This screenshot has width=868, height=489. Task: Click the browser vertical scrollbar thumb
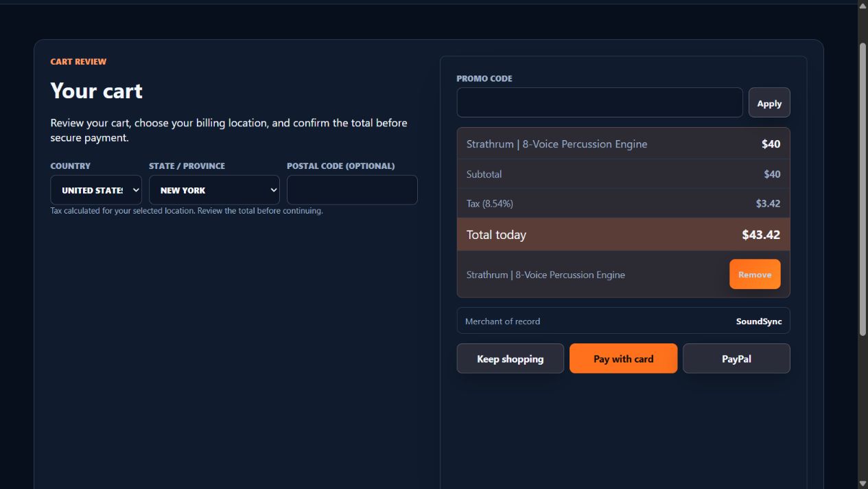[x=863, y=190]
